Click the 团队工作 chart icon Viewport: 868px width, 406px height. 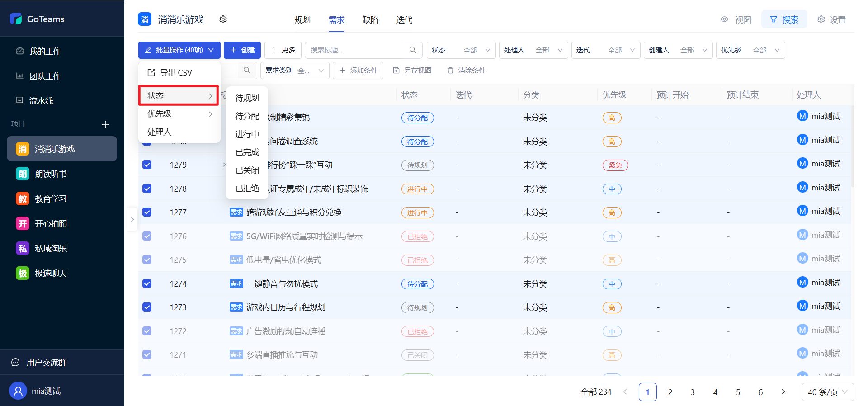20,76
